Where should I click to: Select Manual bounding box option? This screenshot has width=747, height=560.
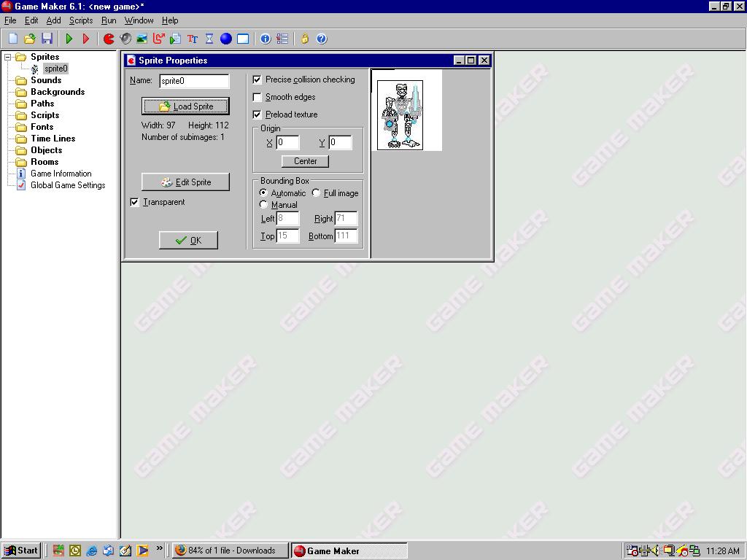point(263,204)
